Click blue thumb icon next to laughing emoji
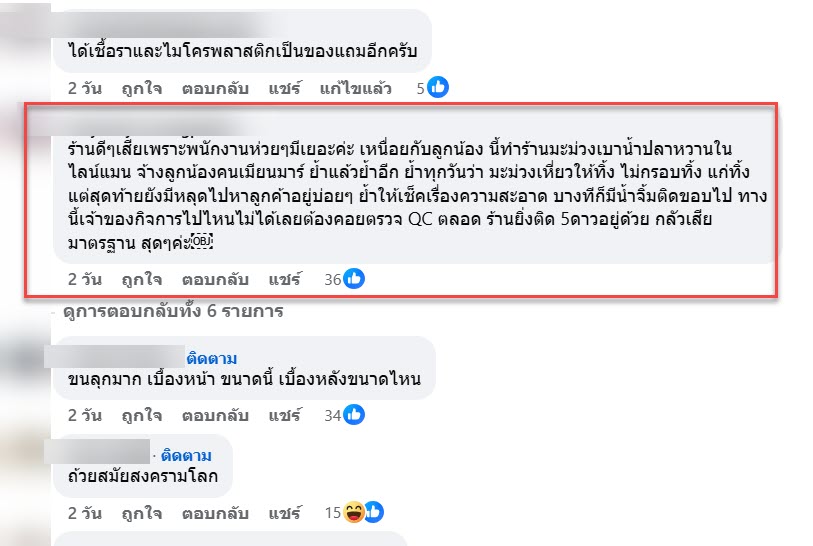 (374, 512)
